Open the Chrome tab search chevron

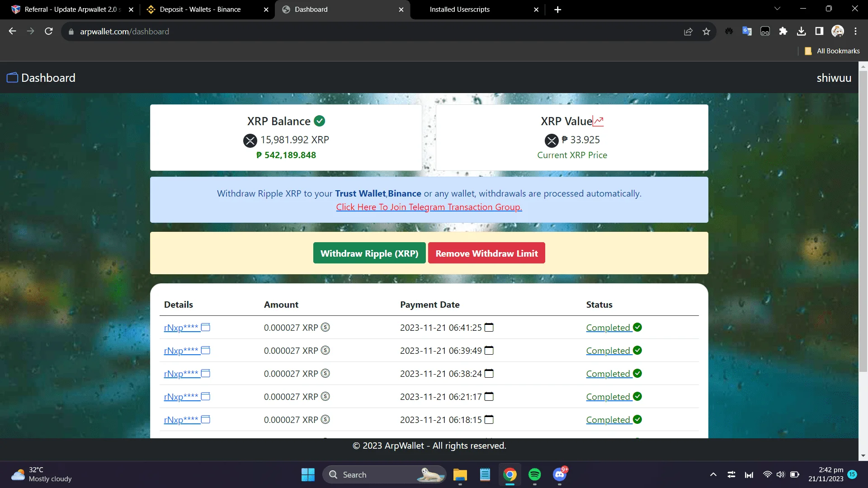point(777,9)
